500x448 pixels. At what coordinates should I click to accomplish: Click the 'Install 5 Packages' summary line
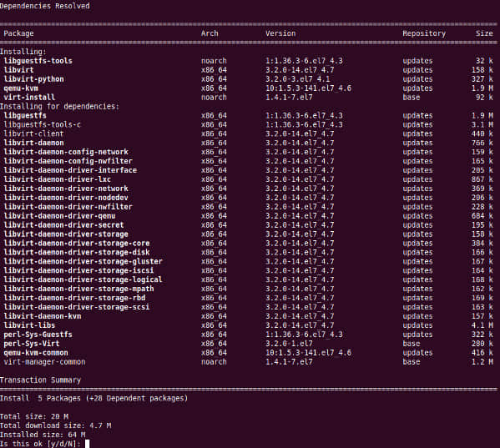coord(94,398)
